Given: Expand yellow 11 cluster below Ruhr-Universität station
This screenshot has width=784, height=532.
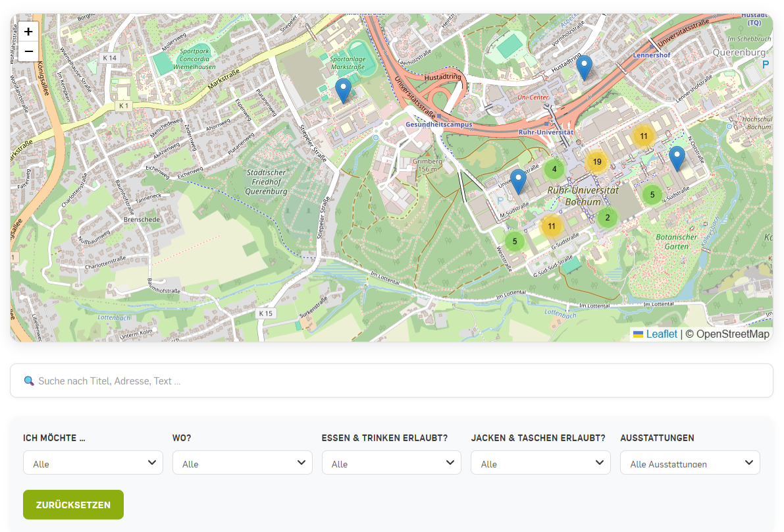Looking at the screenshot, I should (x=643, y=136).
